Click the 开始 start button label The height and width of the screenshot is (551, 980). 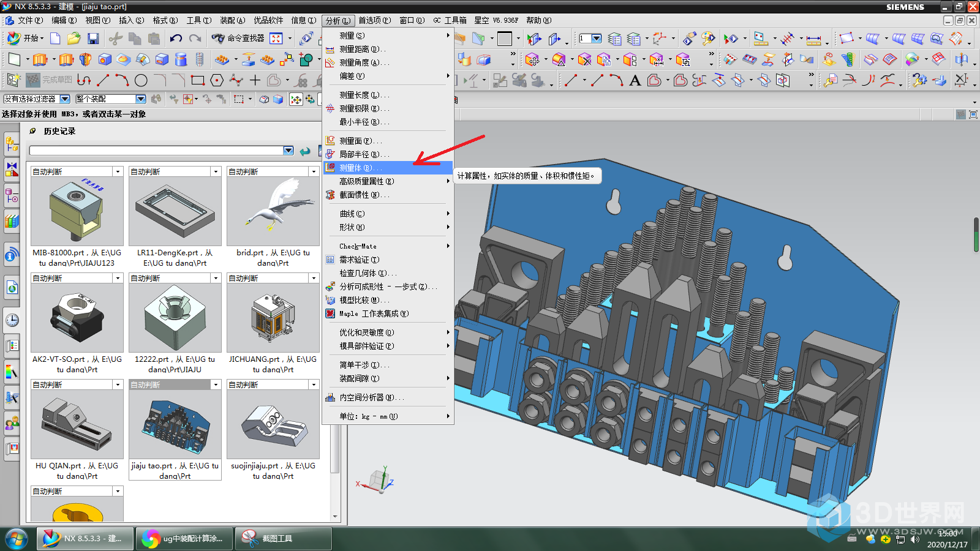31,39
